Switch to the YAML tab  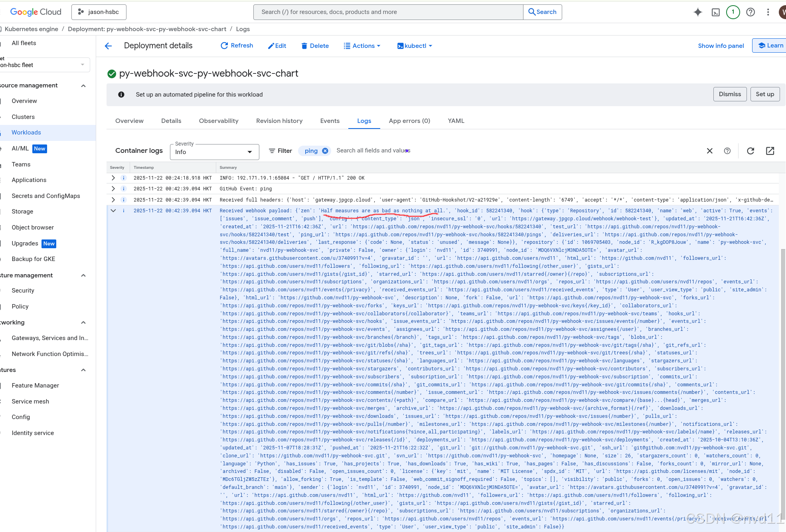click(x=456, y=121)
